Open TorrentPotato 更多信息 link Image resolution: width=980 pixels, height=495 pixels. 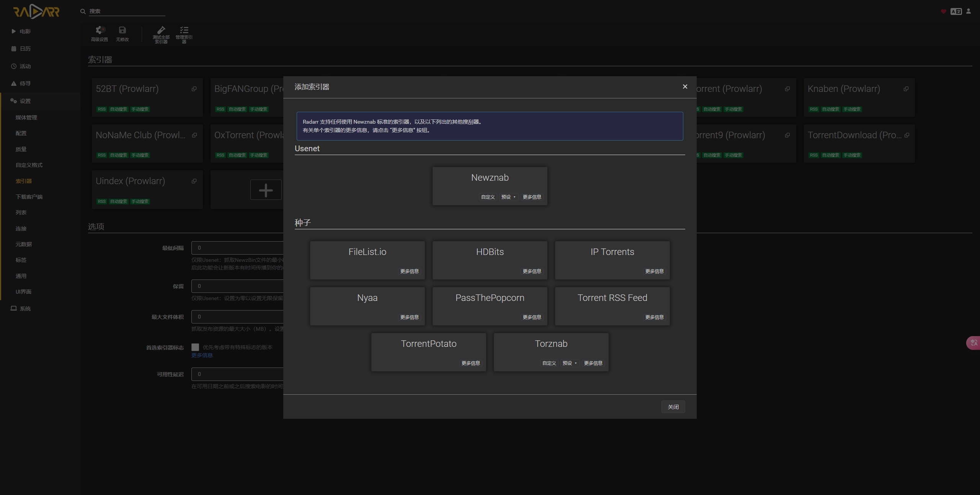(x=471, y=363)
